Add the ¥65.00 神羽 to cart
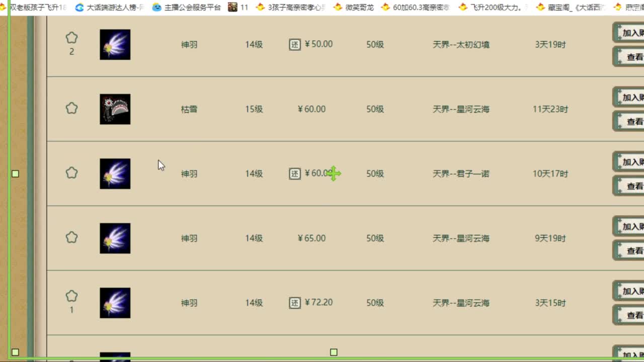 coord(629,226)
